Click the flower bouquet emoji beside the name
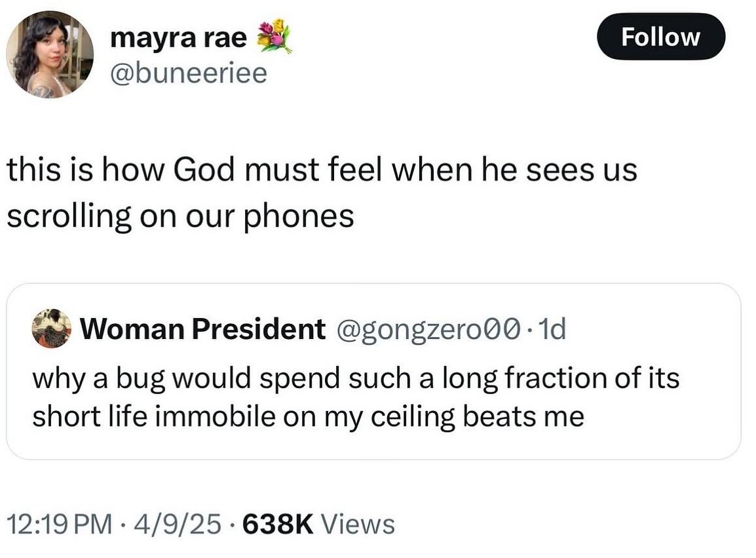 [x=273, y=36]
